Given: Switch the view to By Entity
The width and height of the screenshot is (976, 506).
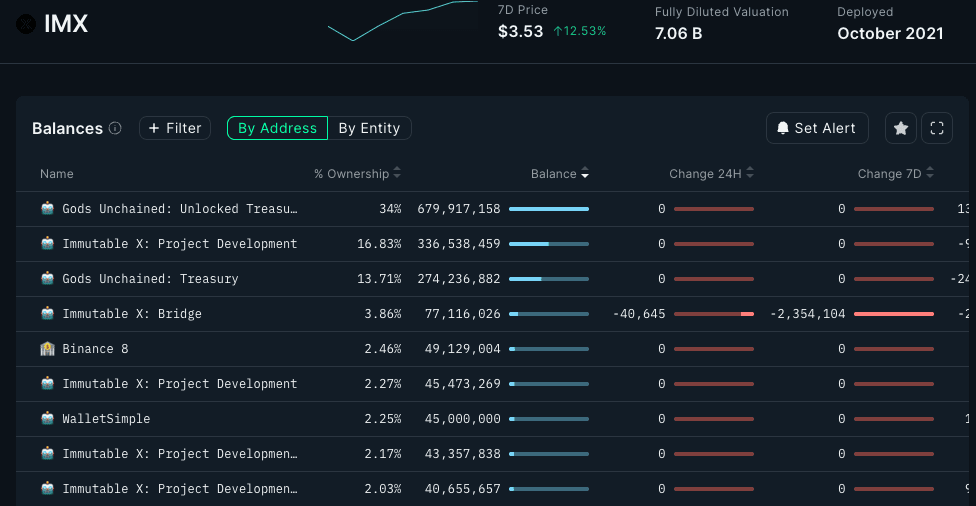Looking at the screenshot, I should tap(369, 128).
